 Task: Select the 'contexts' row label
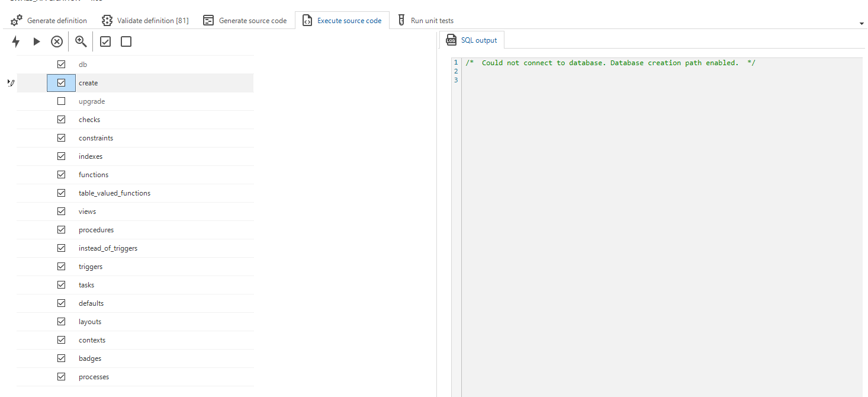tap(92, 340)
